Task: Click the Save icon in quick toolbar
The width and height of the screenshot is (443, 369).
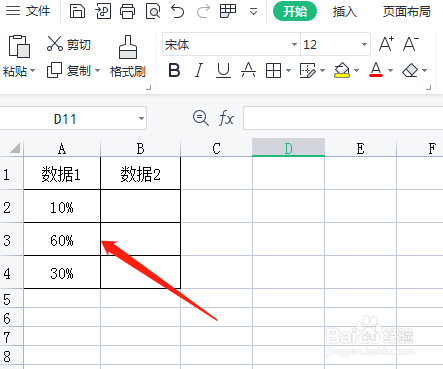Action: point(77,11)
